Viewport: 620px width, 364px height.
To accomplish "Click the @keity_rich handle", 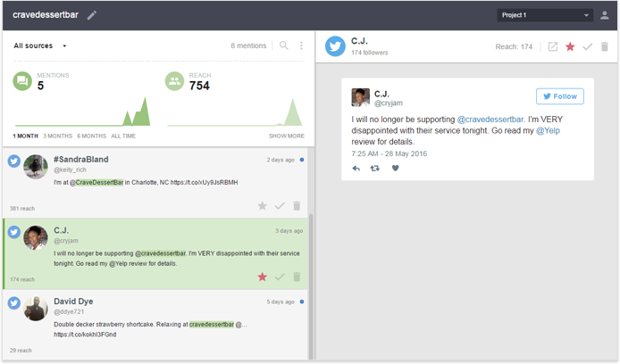I will tap(70, 170).
